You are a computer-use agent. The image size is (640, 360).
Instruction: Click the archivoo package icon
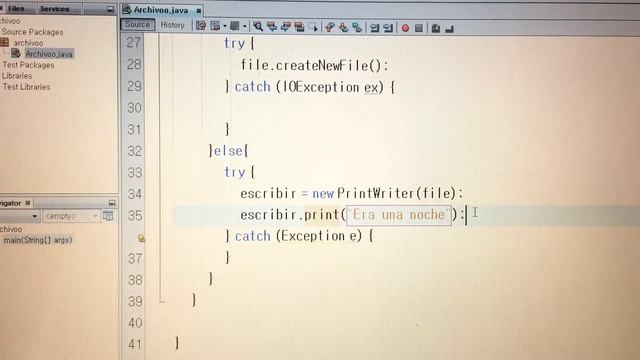[4, 42]
